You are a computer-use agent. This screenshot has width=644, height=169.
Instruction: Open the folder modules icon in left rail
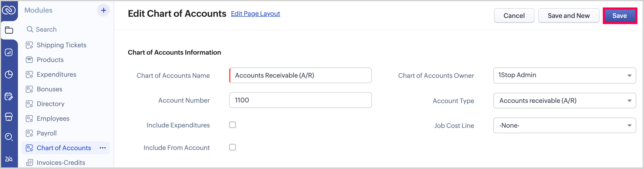pos(9,30)
